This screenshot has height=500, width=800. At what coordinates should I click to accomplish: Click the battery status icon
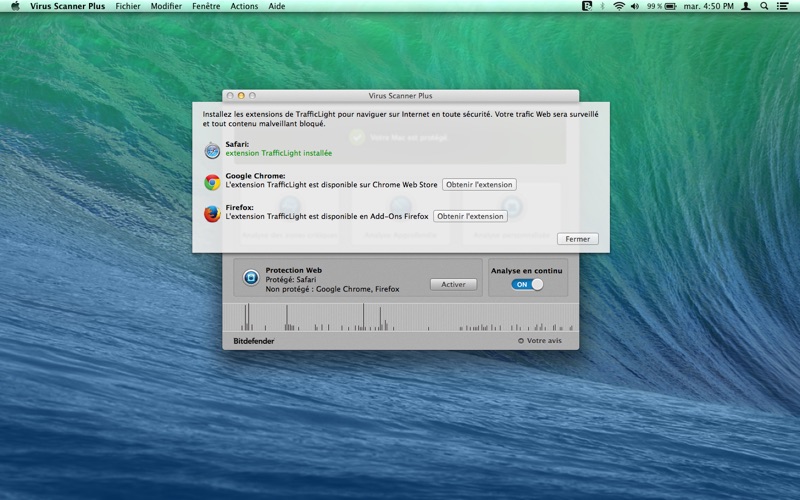pos(670,6)
